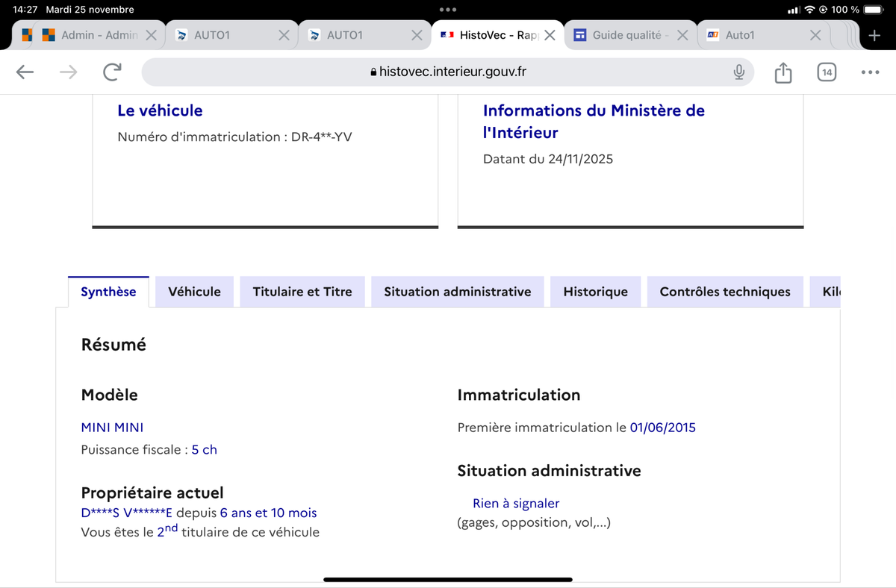Close the Guide qualité tab

(x=682, y=35)
